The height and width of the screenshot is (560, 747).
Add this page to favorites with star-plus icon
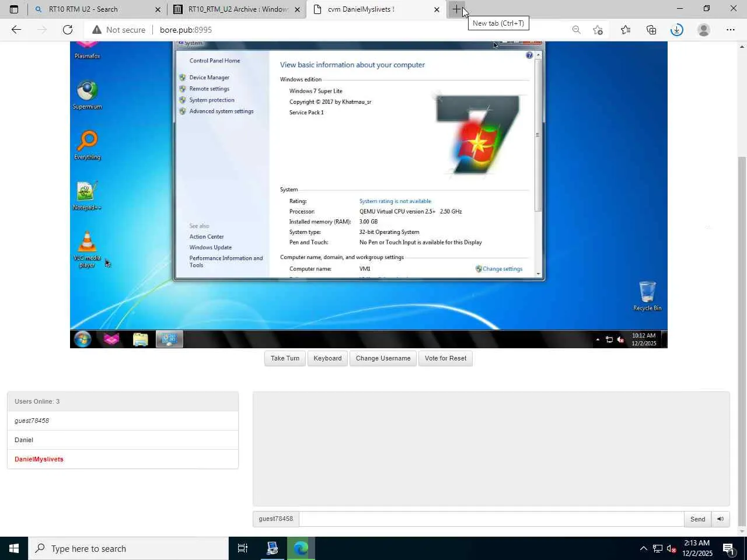point(598,30)
